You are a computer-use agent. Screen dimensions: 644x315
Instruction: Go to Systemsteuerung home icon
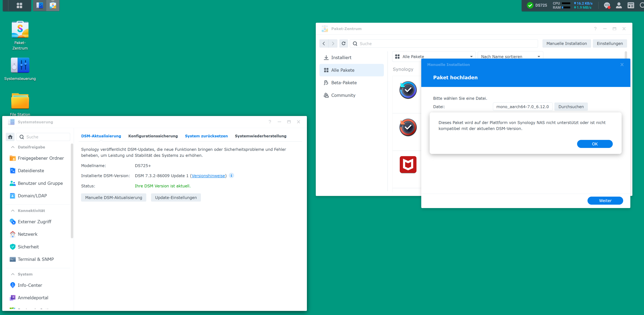click(10, 137)
